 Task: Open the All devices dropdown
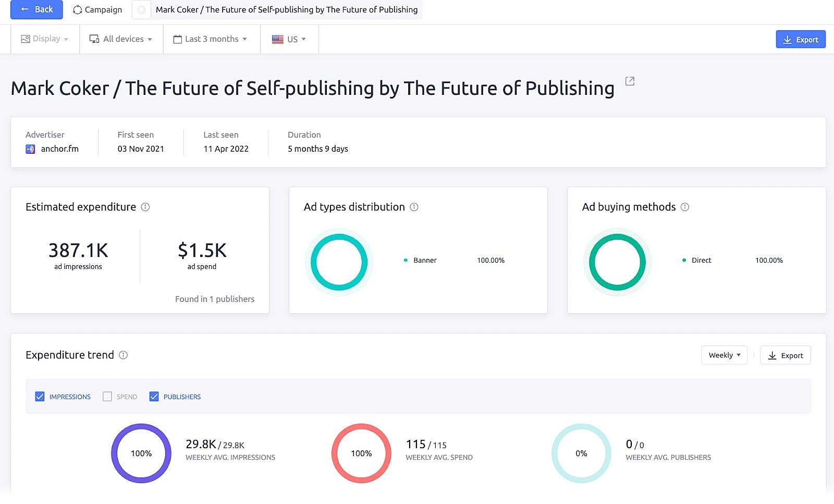(121, 39)
